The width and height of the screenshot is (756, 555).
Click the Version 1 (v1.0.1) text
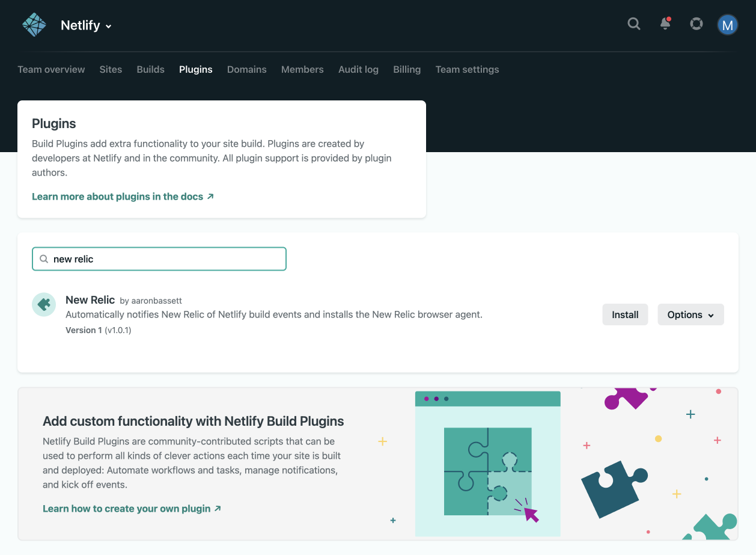(99, 330)
